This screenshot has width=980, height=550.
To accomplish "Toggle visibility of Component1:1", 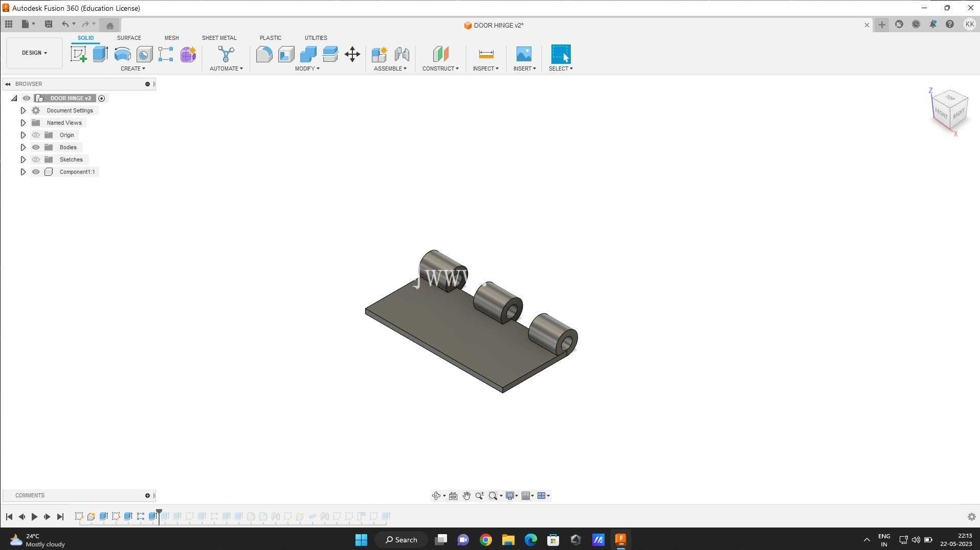I will pos(36,172).
